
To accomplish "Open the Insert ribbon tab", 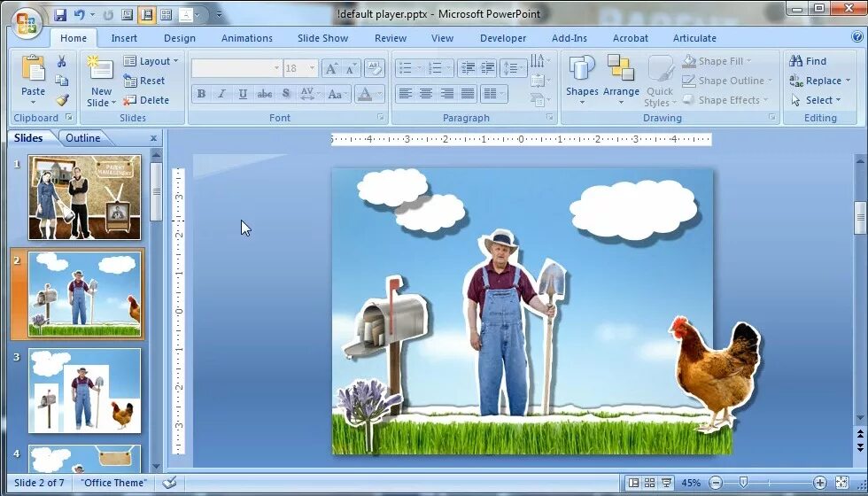I will [x=124, y=37].
